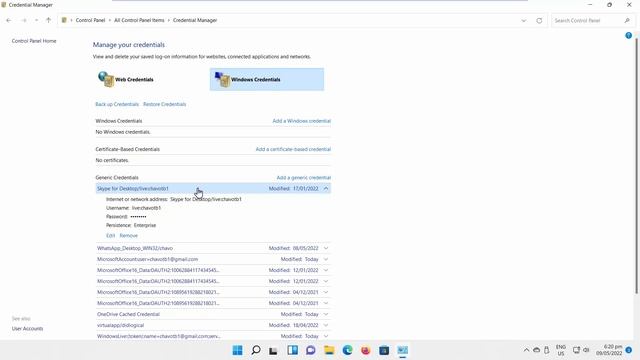Click Credential Manager breadcrumb

(x=195, y=20)
